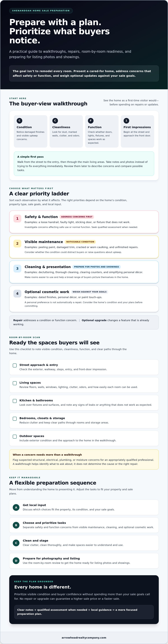Click the Prepare for Photos and Showings tag
168x644 pixels.
96,267
